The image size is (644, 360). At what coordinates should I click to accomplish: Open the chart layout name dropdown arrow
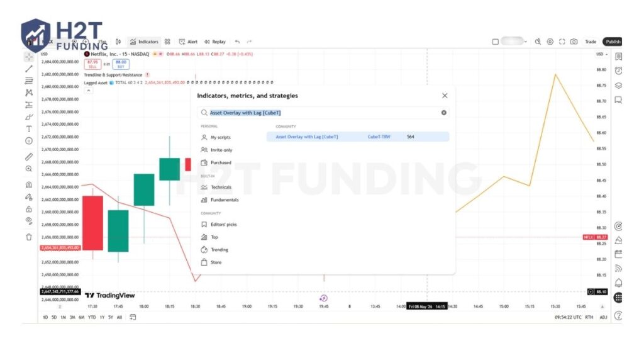click(x=525, y=42)
